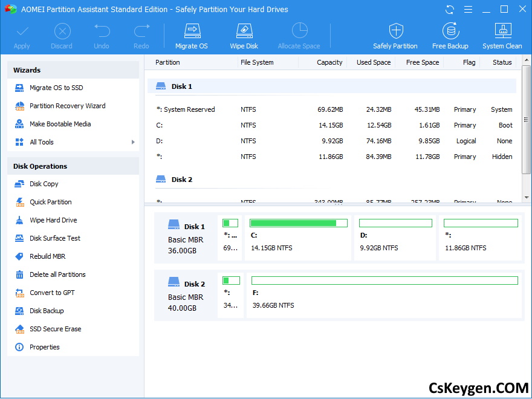Click the D: partition usage bar
The image size is (532, 399).
pos(395,223)
